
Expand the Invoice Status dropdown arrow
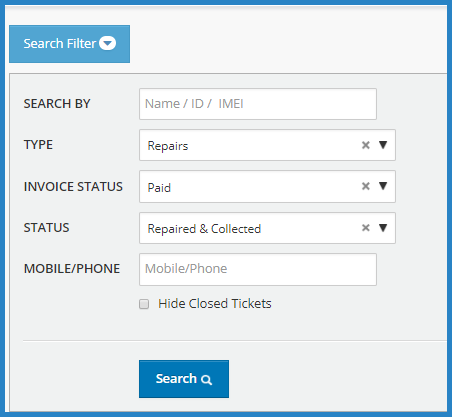pyautogui.click(x=383, y=186)
